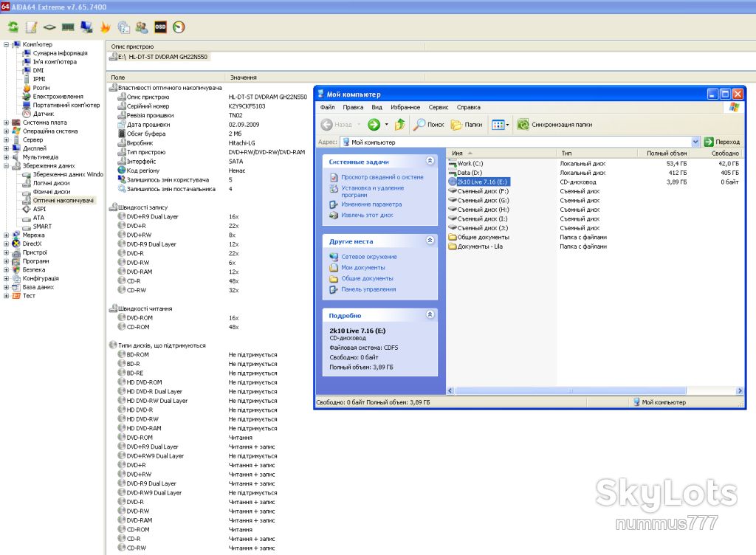Image resolution: width=756 pixels, height=555 pixels.
Task: Open the monitor diagnostics icon in AIDA64 toolbar
Action: click(x=87, y=27)
